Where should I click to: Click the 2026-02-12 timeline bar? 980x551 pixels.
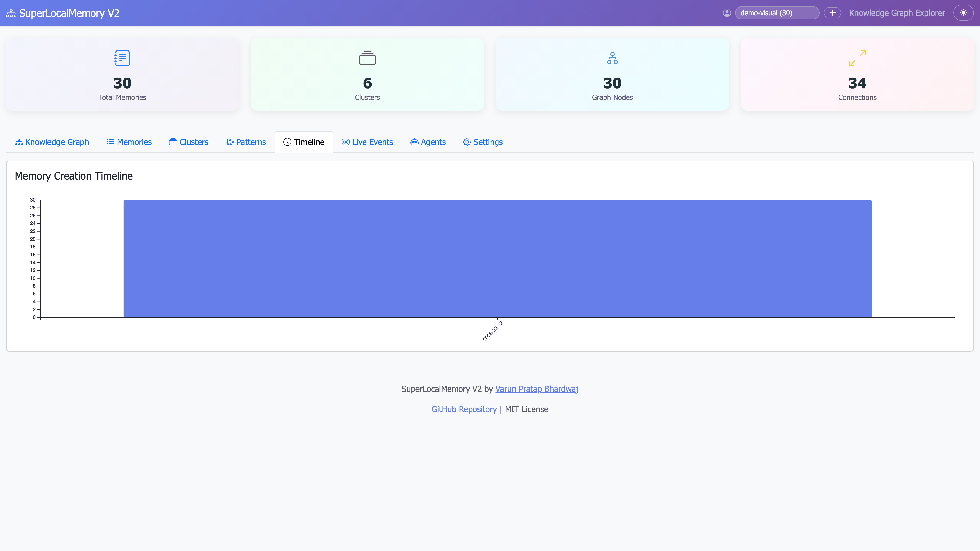[497, 259]
